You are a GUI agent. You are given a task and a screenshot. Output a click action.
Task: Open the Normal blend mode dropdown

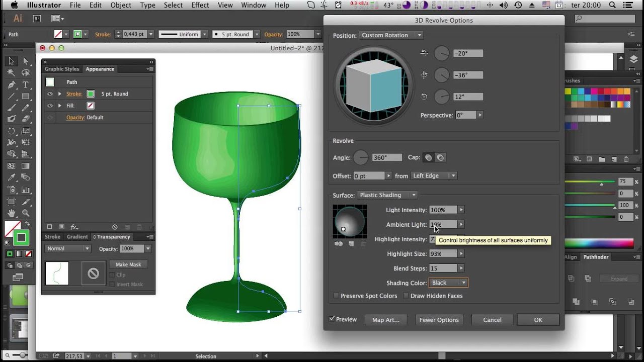click(x=67, y=248)
